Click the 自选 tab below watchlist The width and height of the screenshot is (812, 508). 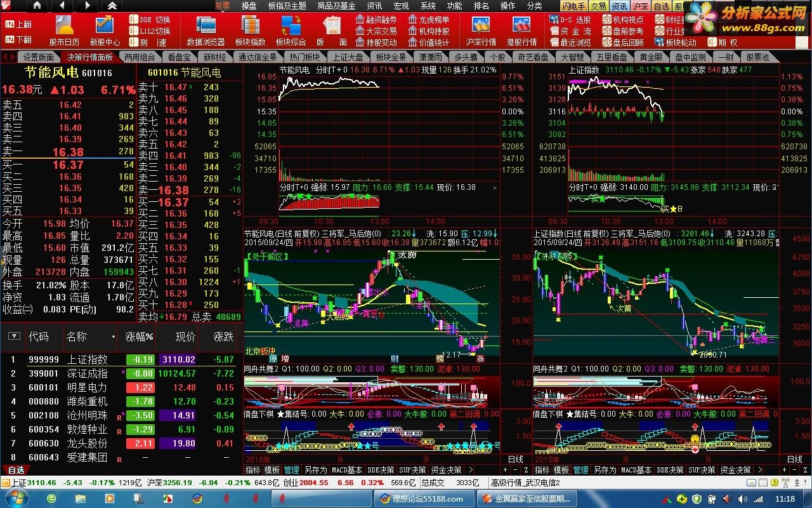point(16,470)
